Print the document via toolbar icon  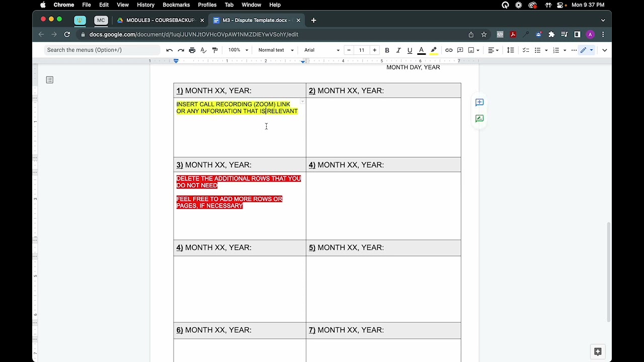pyautogui.click(x=192, y=50)
